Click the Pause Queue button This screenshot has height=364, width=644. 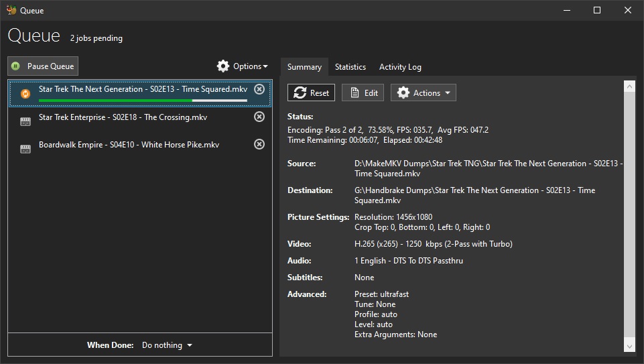[x=43, y=66]
